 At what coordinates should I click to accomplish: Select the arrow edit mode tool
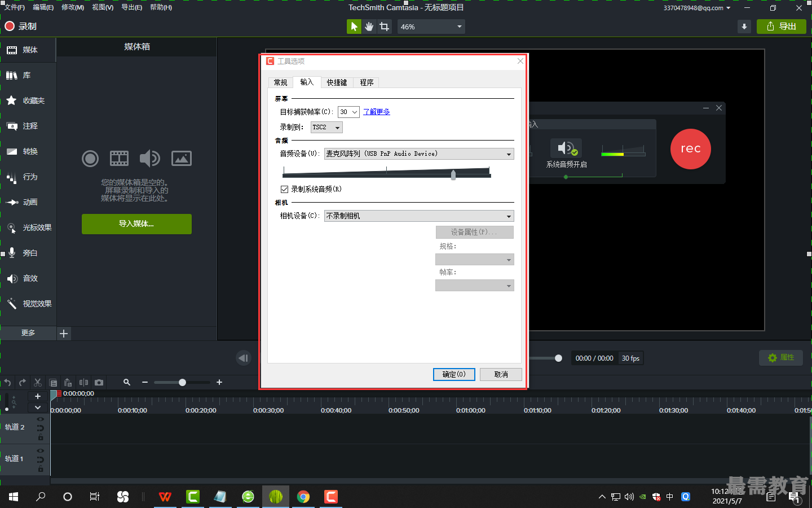pos(354,27)
